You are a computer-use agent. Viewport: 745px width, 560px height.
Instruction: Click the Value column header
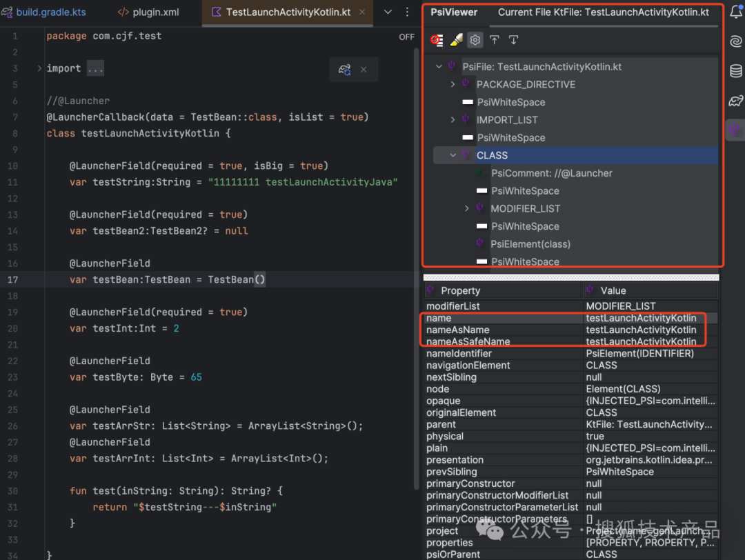click(x=651, y=290)
